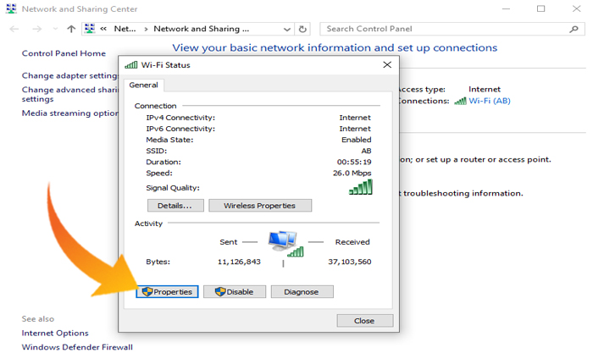The width and height of the screenshot is (593, 364).
Task: Click the forward navigation arrow
Action: point(36,29)
